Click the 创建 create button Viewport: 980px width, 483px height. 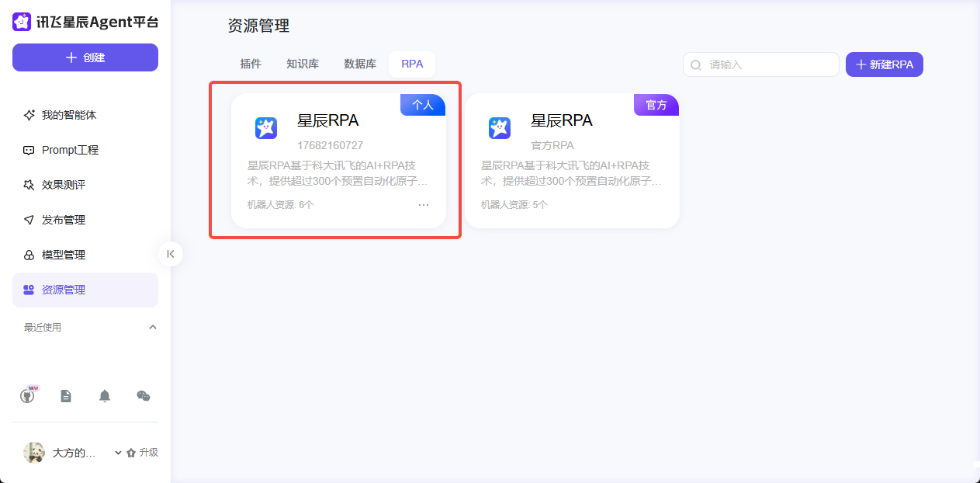[85, 57]
